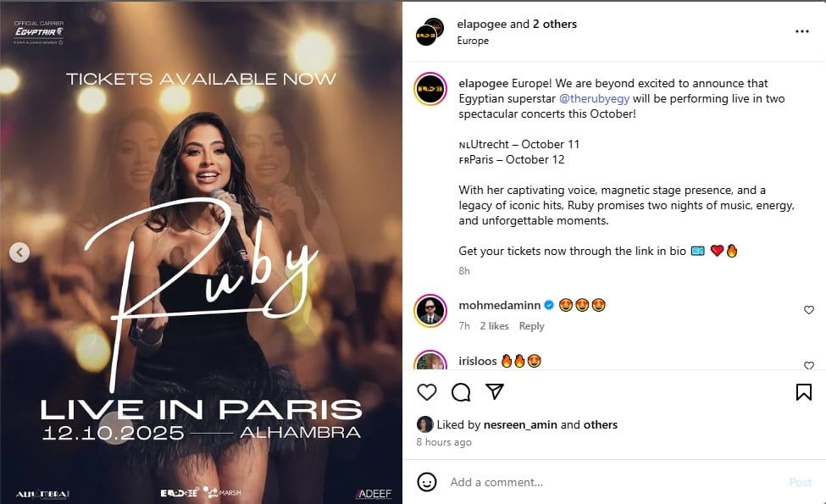The height and width of the screenshot is (504, 826).
Task: Save the post with the bookmark icon
Action: coord(803,392)
